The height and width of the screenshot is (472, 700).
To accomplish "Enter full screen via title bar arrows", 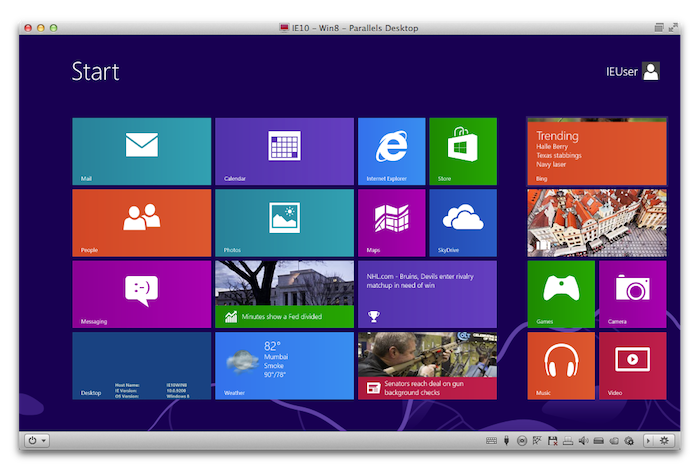I will (x=673, y=28).
